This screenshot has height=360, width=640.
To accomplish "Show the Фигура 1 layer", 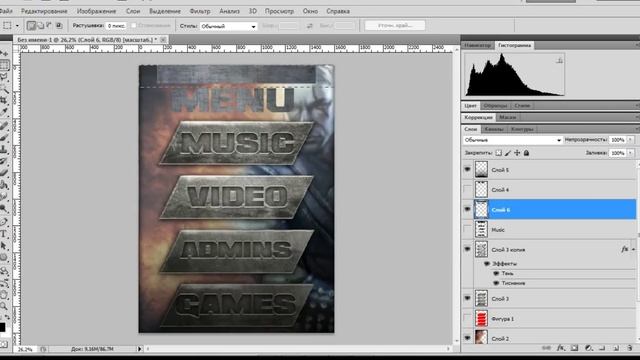I will [x=467, y=318].
